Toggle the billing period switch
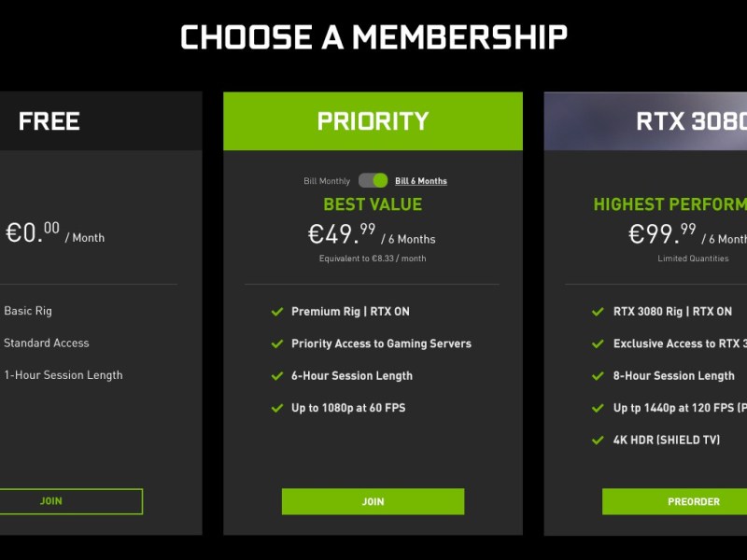This screenshot has width=747, height=560. click(x=373, y=180)
